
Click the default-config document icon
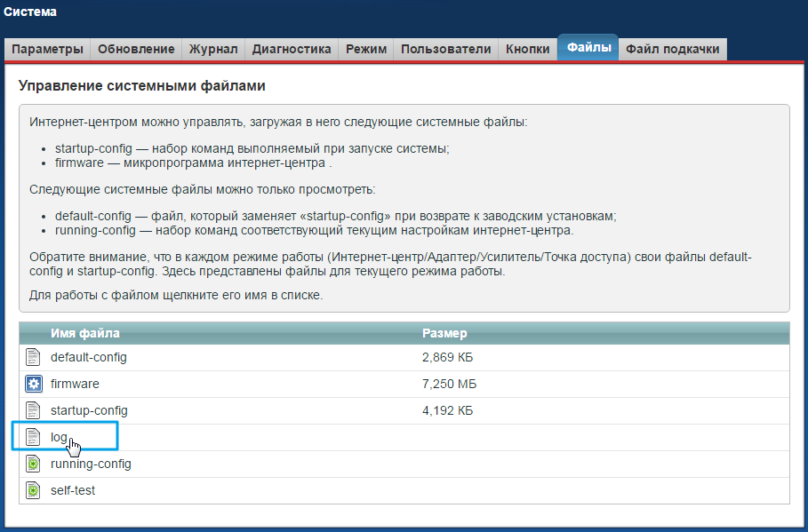[33, 357]
